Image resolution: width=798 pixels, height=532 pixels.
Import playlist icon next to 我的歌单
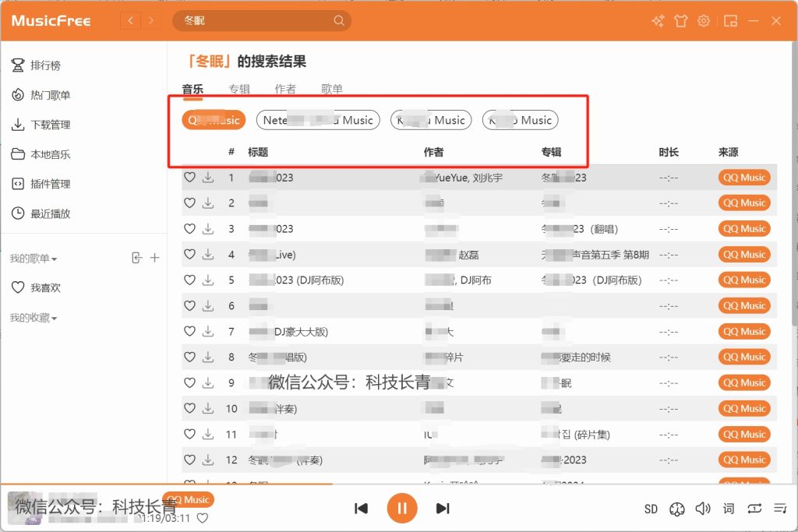pos(137,258)
